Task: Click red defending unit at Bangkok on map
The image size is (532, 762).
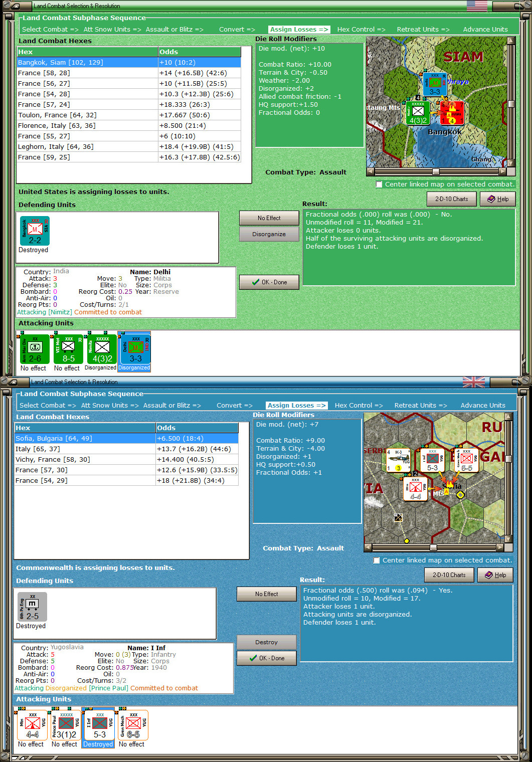Action: [452, 113]
